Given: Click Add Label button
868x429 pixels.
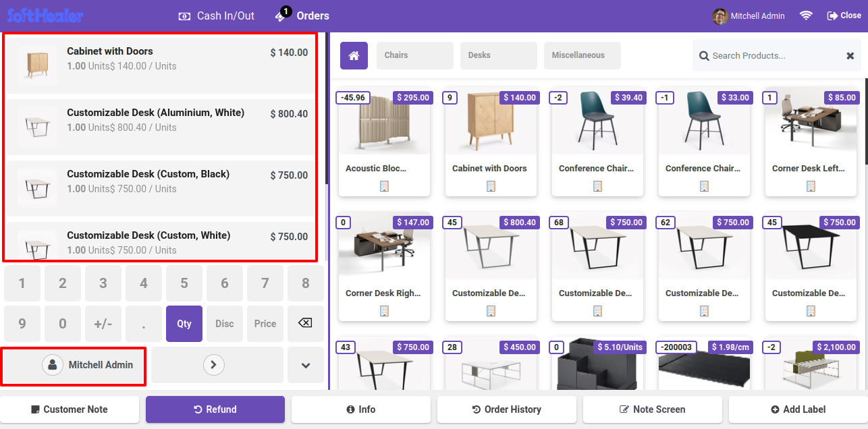Looking at the screenshot, I should 798,409.
